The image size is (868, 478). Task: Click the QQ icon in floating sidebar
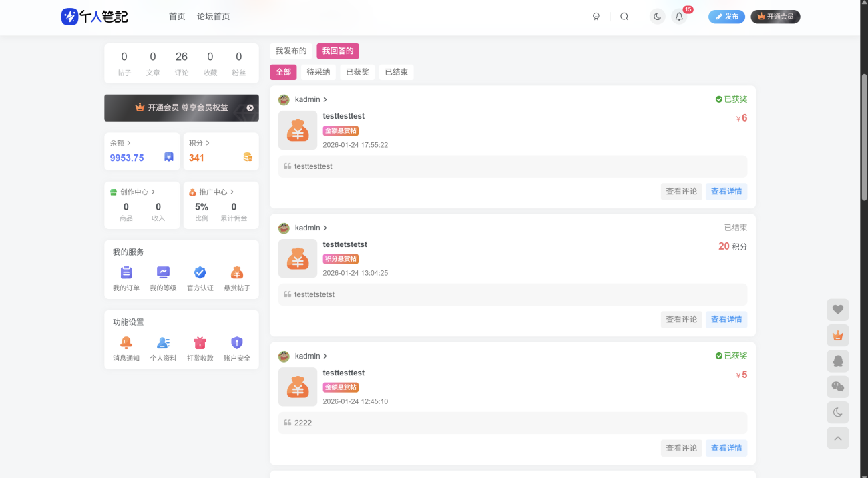pyautogui.click(x=837, y=361)
